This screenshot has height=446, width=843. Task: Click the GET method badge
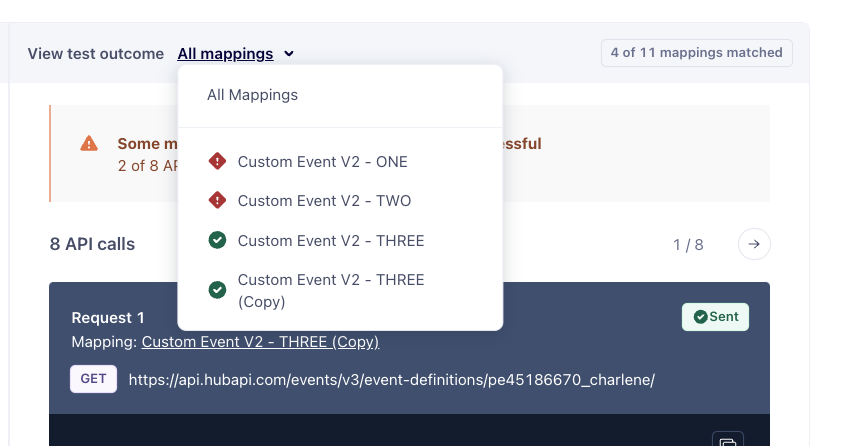pyautogui.click(x=93, y=379)
